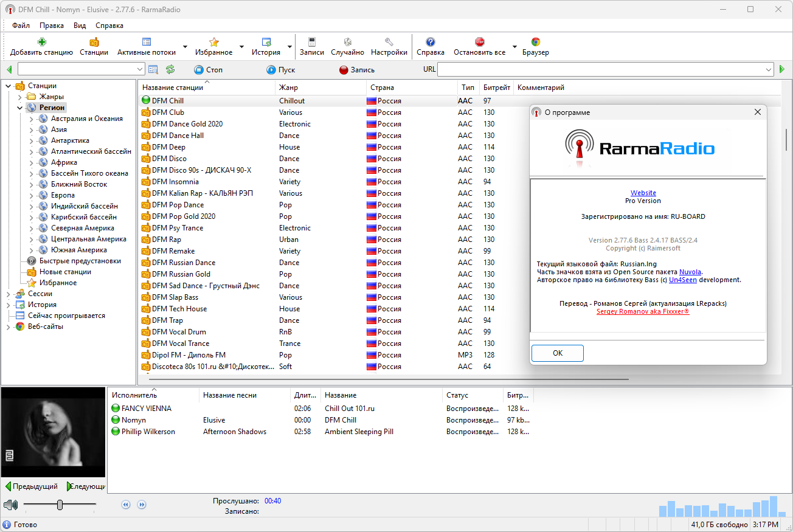Open the station search combo box dropdown
The height and width of the screenshot is (532, 793).
(x=140, y=69)
